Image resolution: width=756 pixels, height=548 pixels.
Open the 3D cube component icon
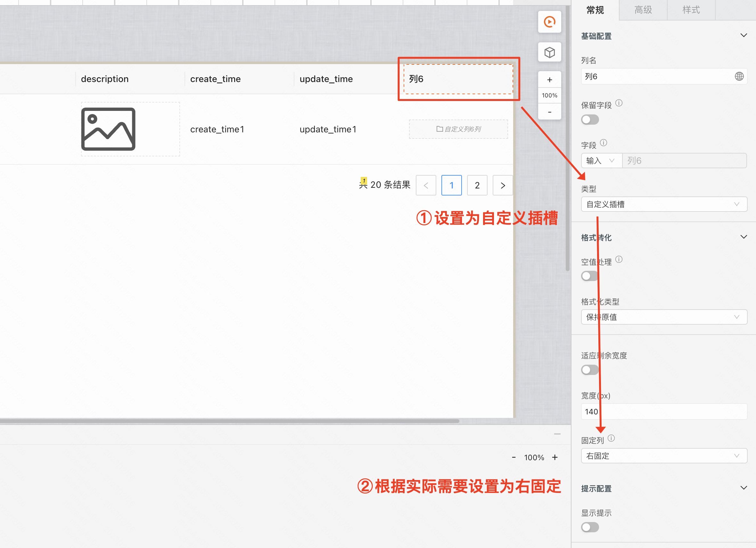point(549,52)
